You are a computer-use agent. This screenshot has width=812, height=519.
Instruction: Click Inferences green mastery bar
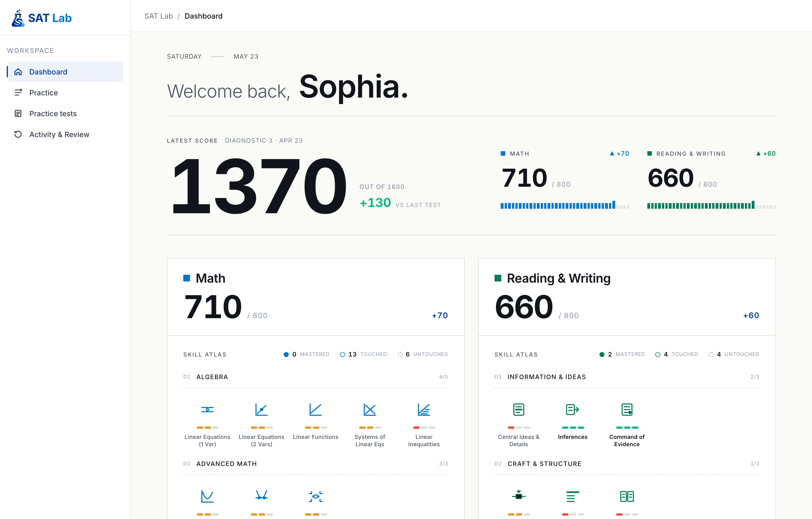tap(573, 428)
